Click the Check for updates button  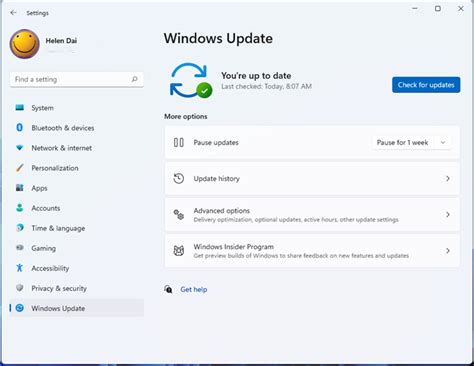tap(426, 85)
